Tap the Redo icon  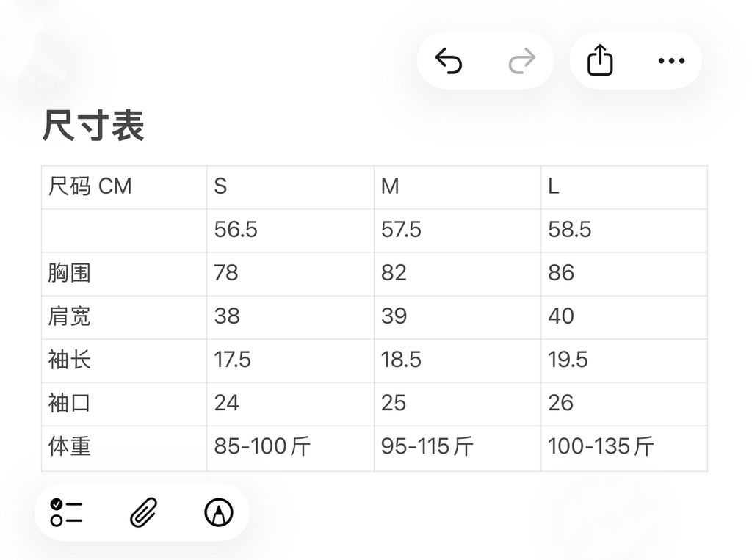521,60
